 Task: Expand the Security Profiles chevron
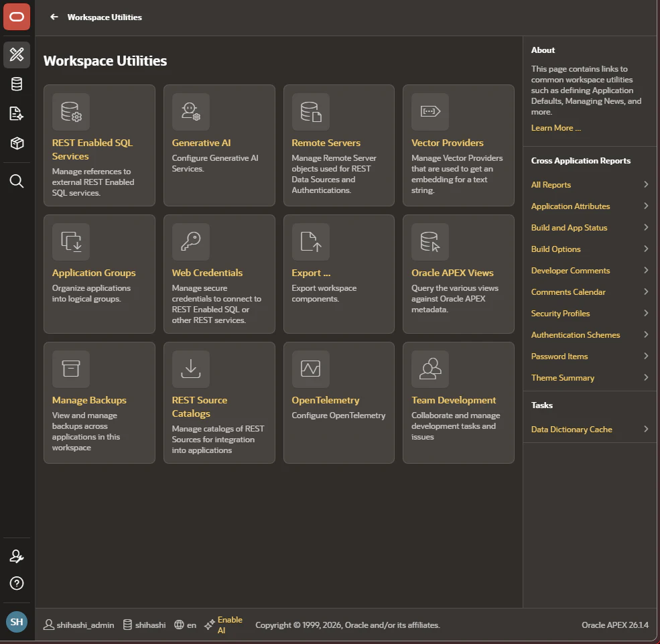[646, 313]
